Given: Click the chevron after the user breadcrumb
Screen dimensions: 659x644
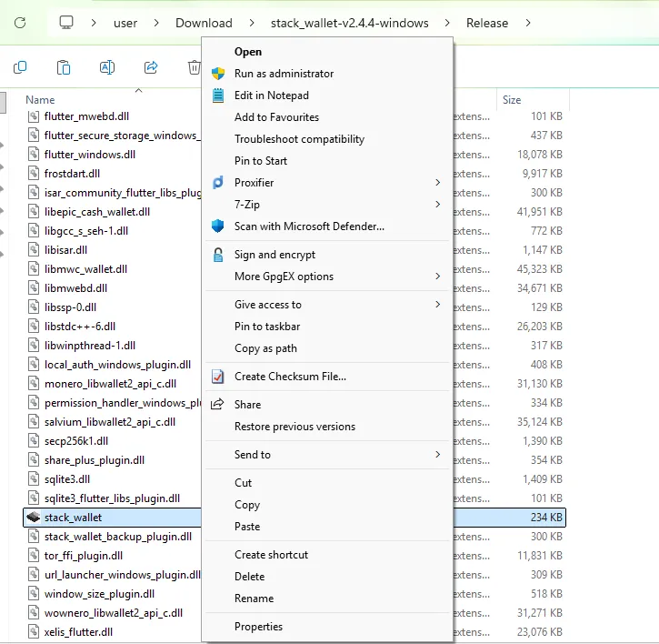Looking at the screenshot, I should (x=156, y=23).
